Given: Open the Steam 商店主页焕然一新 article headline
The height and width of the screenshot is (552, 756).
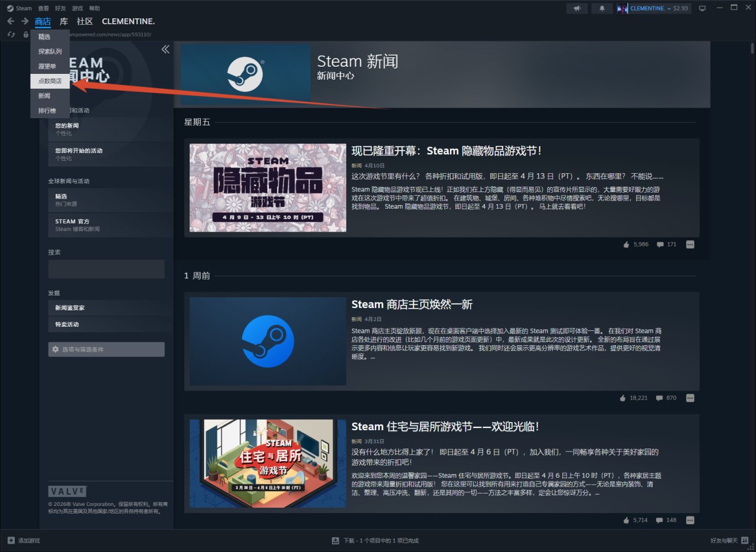Looking at the screenshot, I should tap(412, 304).
